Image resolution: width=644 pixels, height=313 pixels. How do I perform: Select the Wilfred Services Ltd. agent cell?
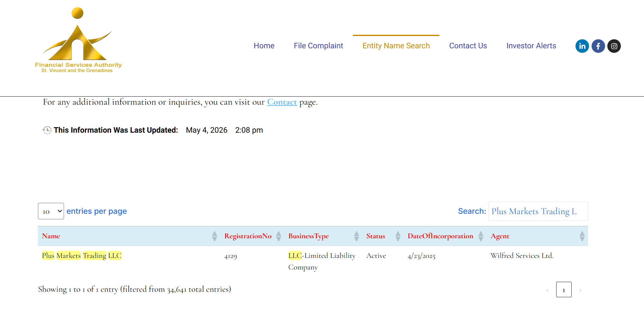click(522, 256)
